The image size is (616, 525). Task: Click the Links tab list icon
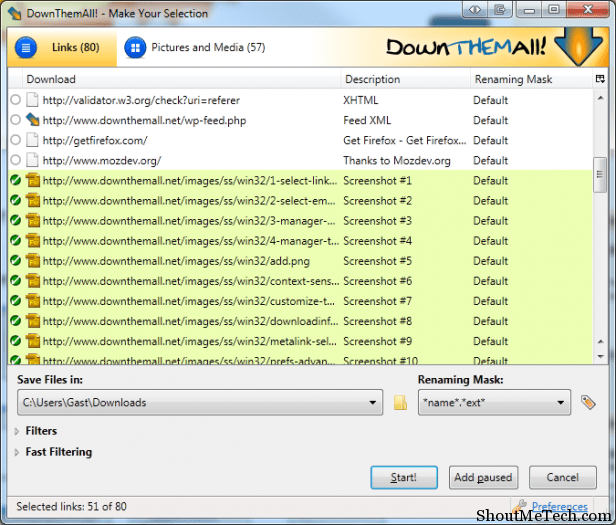[x=26, y=48]
